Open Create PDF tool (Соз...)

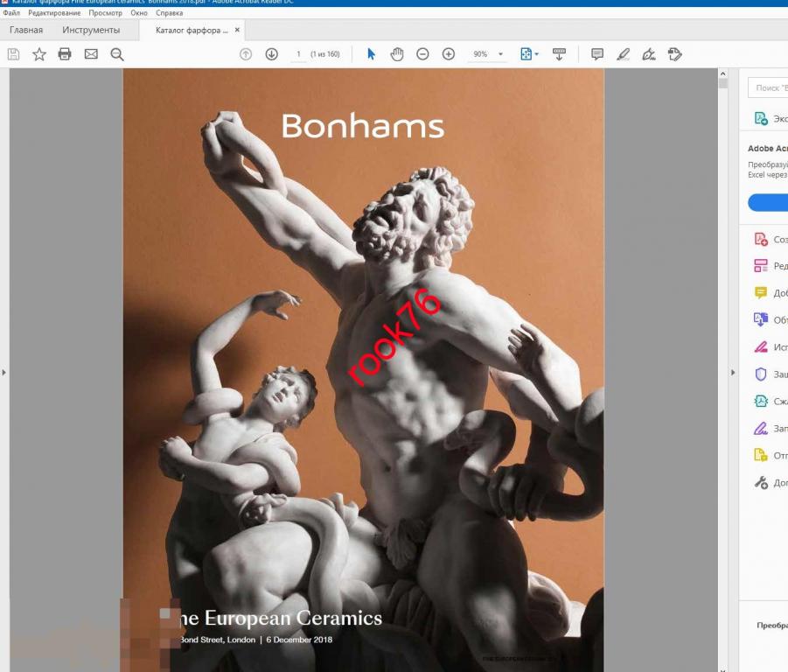pyautogui.click(x=771, y=239)
